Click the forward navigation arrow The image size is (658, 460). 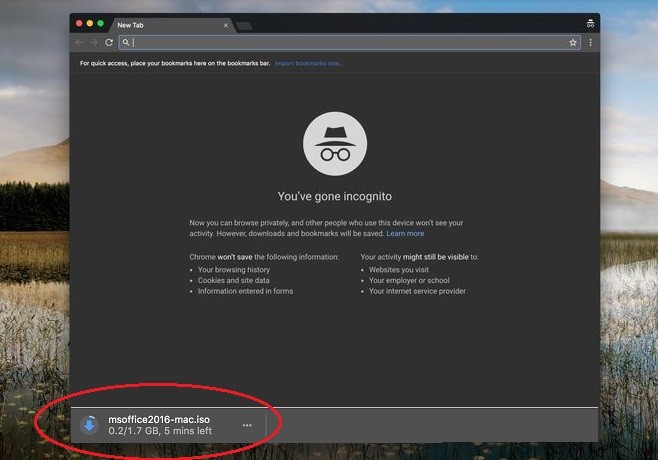coord(94,42)
